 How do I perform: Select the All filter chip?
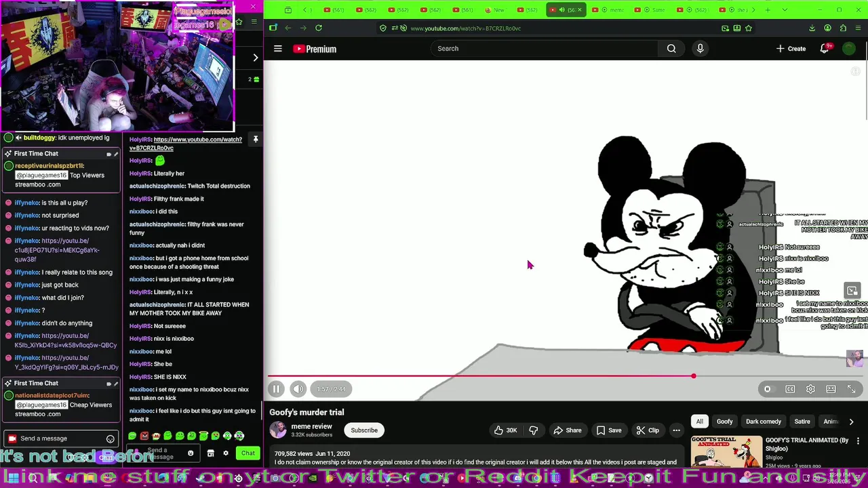(x=700, y=422)
